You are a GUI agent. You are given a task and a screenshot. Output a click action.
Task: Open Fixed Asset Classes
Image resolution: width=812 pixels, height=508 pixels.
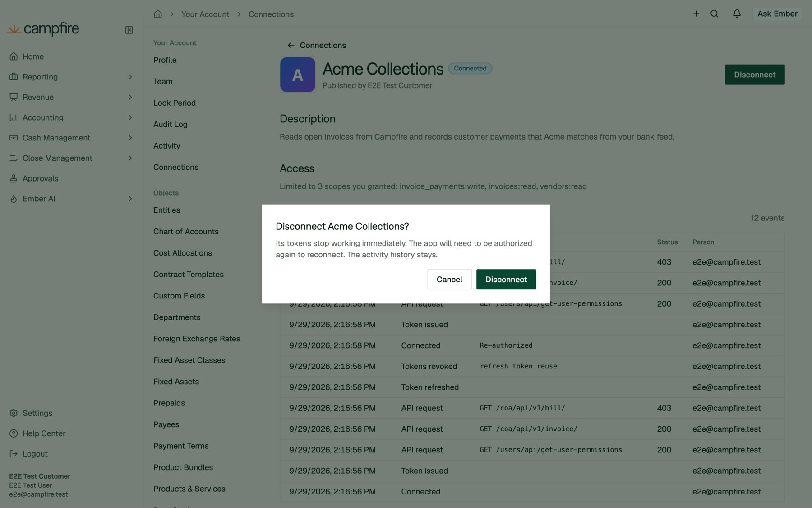189,360
